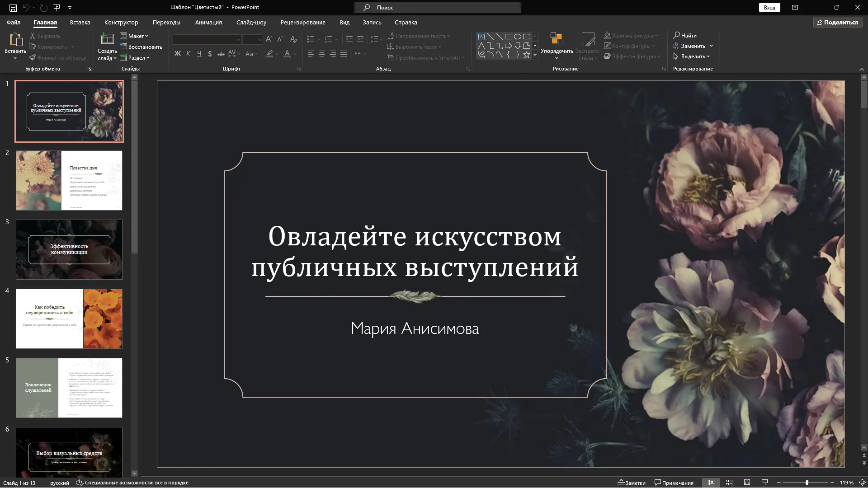
Task: Open Slide Sorter view icon
Action: [729, 483]
